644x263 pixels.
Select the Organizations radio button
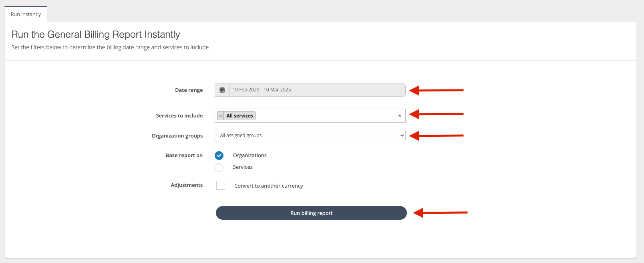coord(219,156)
